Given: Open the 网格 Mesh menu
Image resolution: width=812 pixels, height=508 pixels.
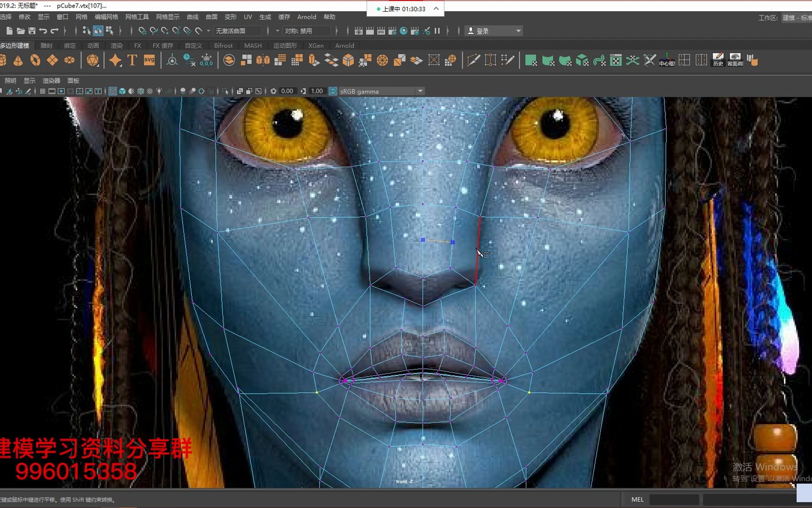Looking at the screenshot, I should [x=82, y=17].
